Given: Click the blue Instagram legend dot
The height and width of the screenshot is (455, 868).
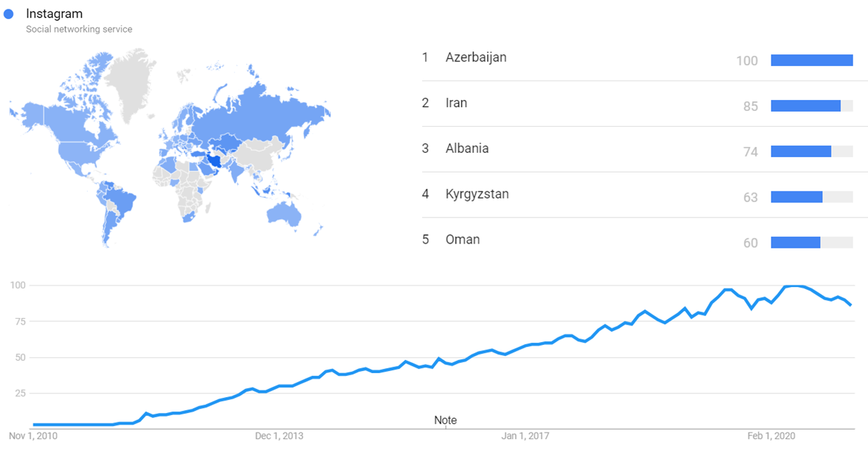Looking at the screenshot, I should tap(9, 14).
